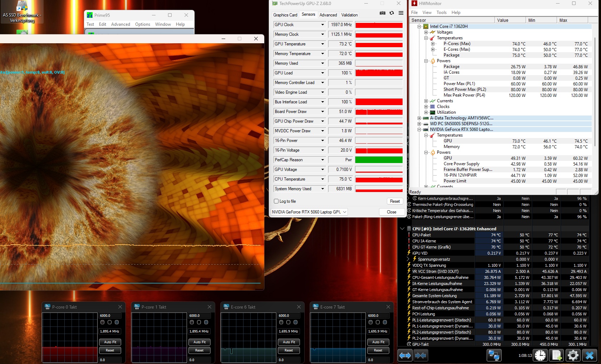601x364 pixels.
Task: Click the HWiNFO blue expand arrows icon
Action: pyautogui.click(x=405, y=355)
